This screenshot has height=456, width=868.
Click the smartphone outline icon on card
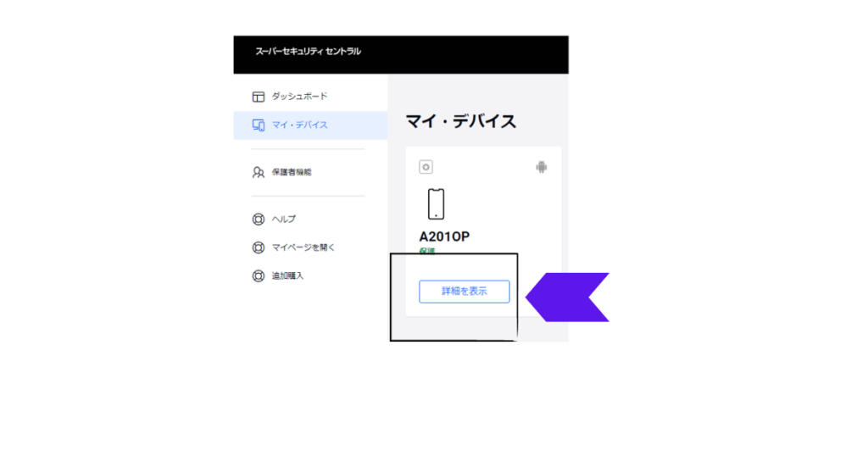click(x=437, y=204)
